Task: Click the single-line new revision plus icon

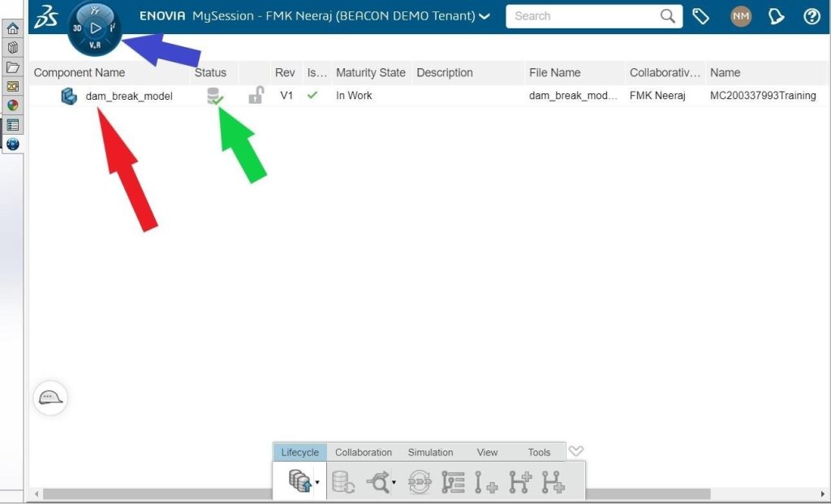Action: point(485,482)
